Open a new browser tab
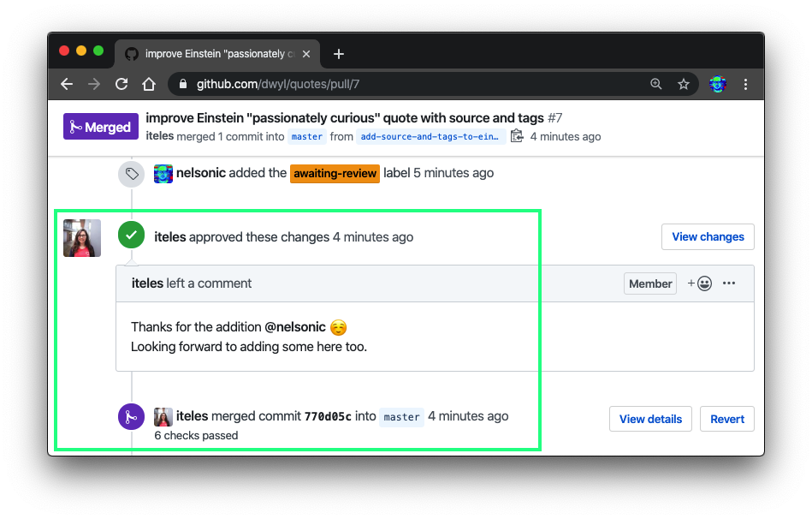 coord(338,53)
